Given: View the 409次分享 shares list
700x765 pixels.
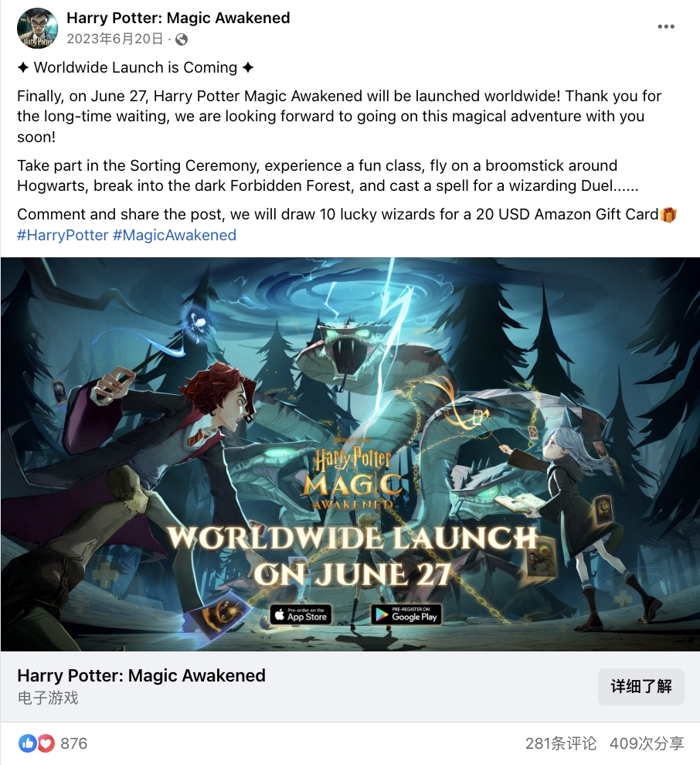Looking at the screenshot, I should (647, 743).
